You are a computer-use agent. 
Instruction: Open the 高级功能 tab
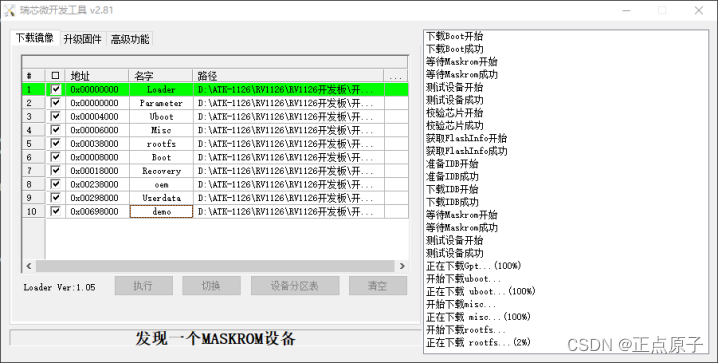130,39
